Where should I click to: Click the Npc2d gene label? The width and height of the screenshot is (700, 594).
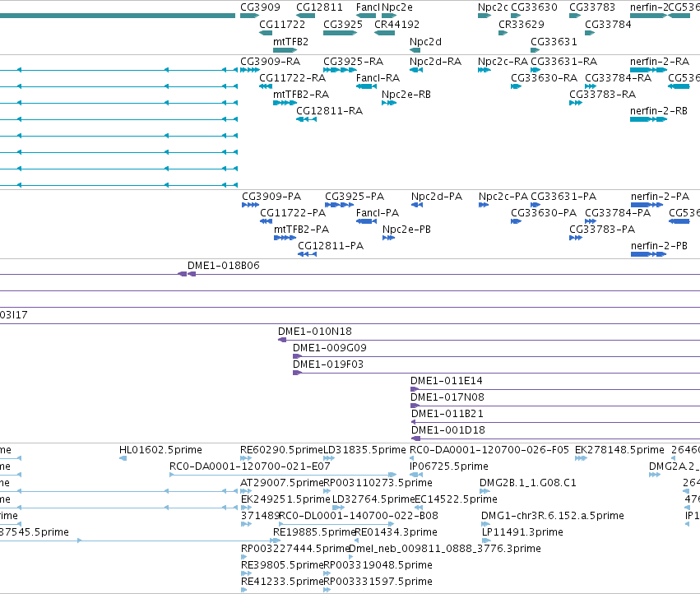tap(425, 41)
